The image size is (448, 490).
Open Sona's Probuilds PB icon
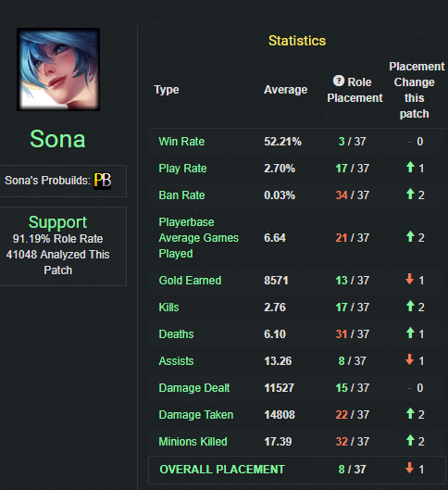click(103, 181)
